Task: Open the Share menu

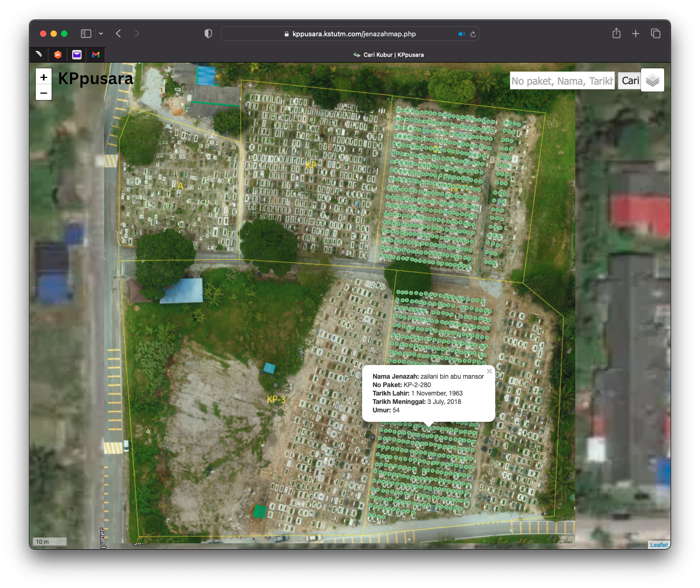Action: tap(616, 34)
